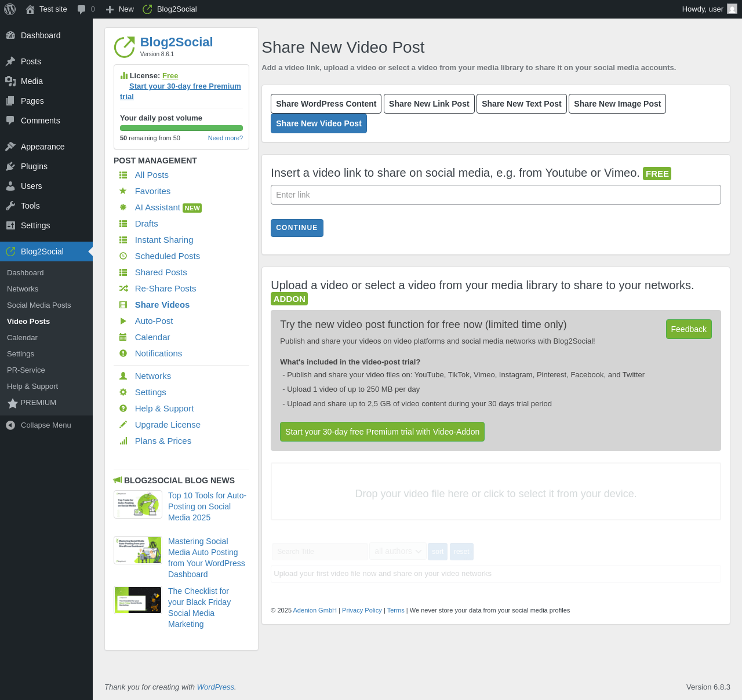The width and height of the screenshot is (742, 700).
Task: Click the WordPress link in footer
Action: (216, 687)
